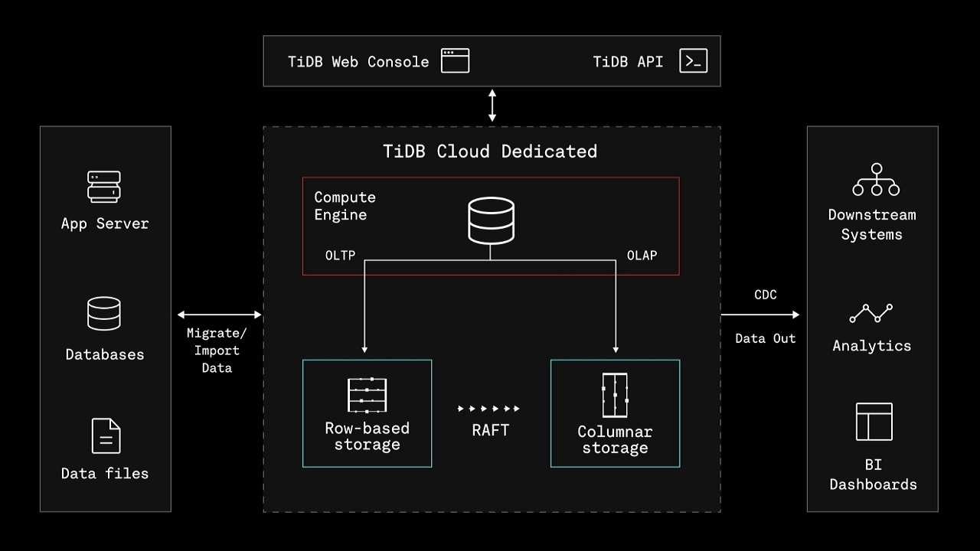Select the Downstream Systems hierarchy icon

tap(876, 179)
